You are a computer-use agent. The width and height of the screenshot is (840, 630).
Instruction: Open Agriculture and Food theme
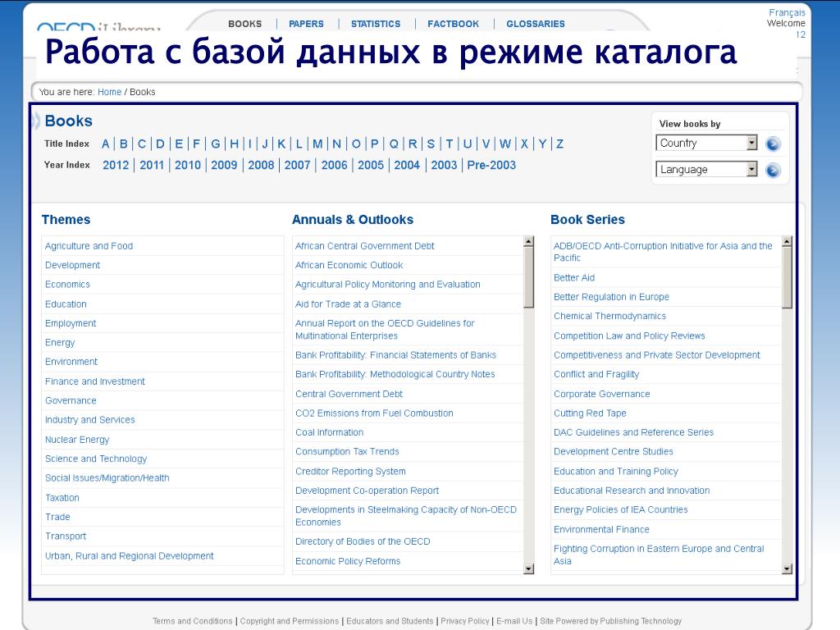click(x=89, y=246)
